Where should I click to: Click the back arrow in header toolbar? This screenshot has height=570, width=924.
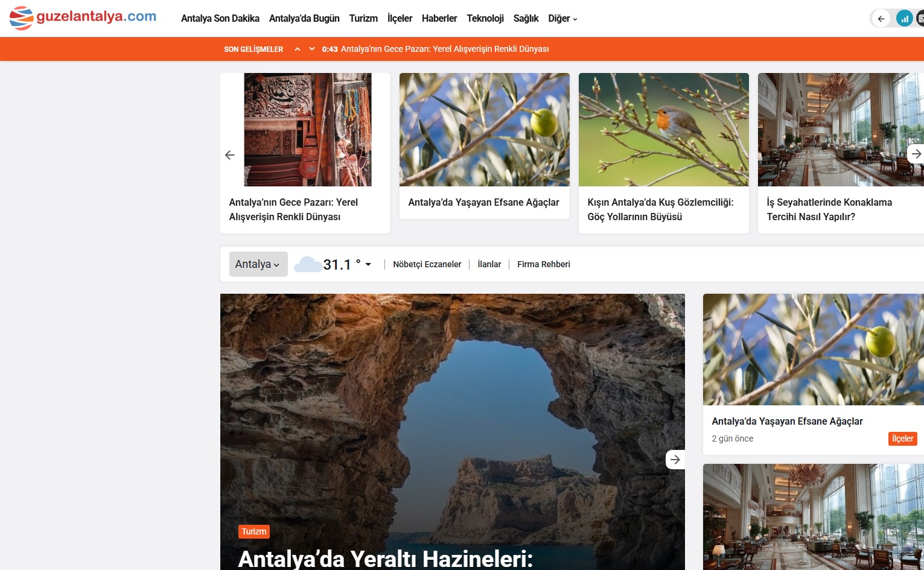(x=881, y=19)
